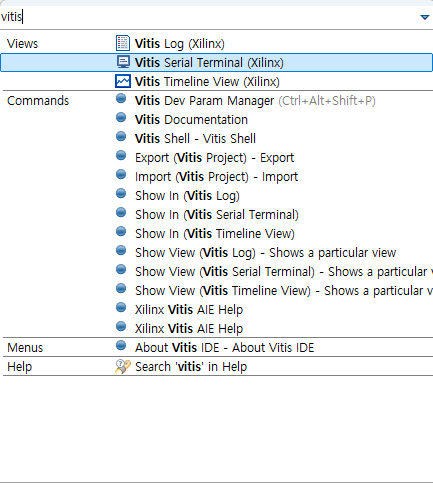Select Vitis Serial Terminal (Xilinx) view
This screenshot has height=491, width=433.
[217, 62]
